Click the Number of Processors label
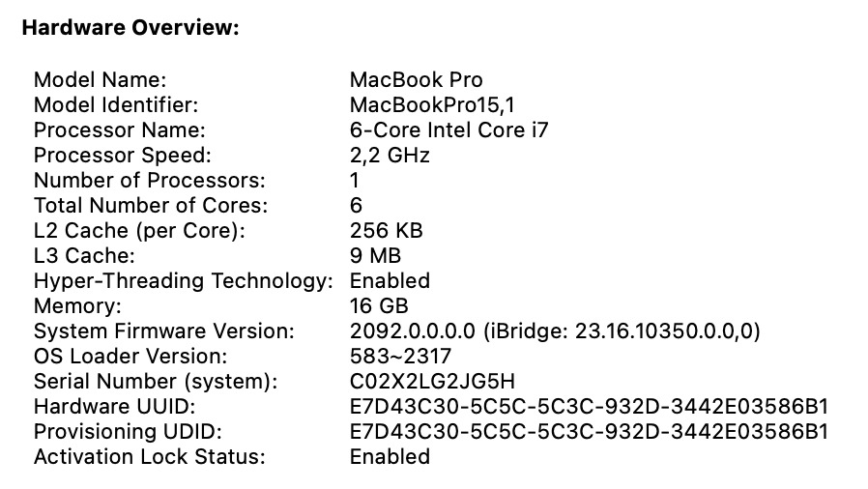The height and width of the screenshot is (489, 868). point(149,180)
